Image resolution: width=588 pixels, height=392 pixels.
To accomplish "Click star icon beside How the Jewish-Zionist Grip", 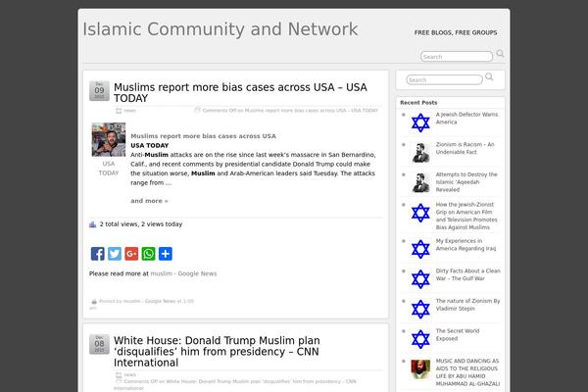I will point(420,213).
